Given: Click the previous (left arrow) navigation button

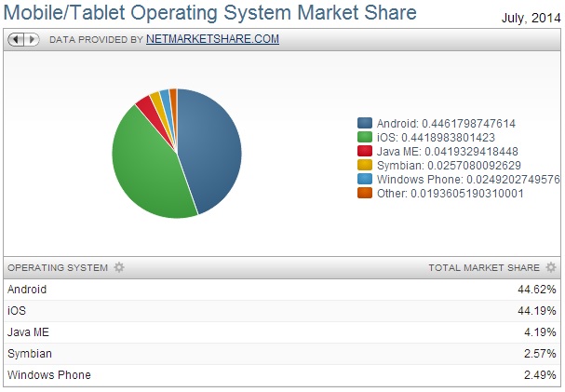Looking at the screenshot, I should [16, 40].
